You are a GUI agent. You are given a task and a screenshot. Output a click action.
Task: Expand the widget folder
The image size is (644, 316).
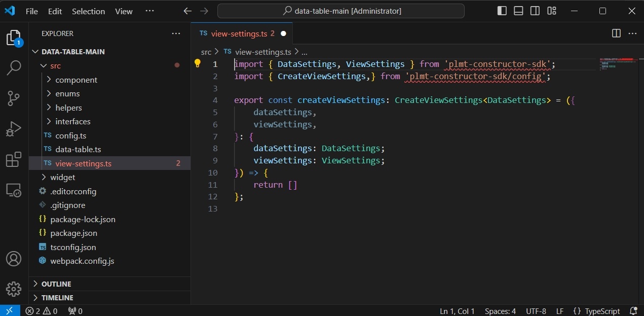coord(62,177)
